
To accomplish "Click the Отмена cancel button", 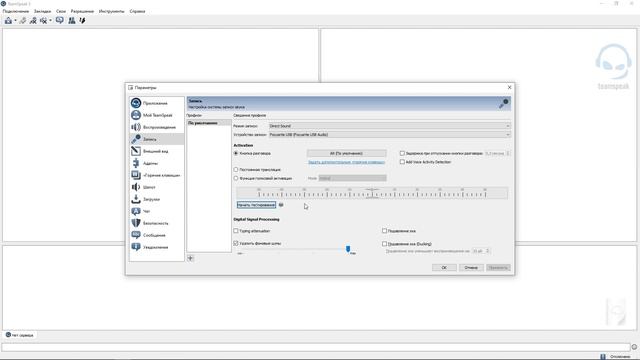I will [x=471, y=268].
